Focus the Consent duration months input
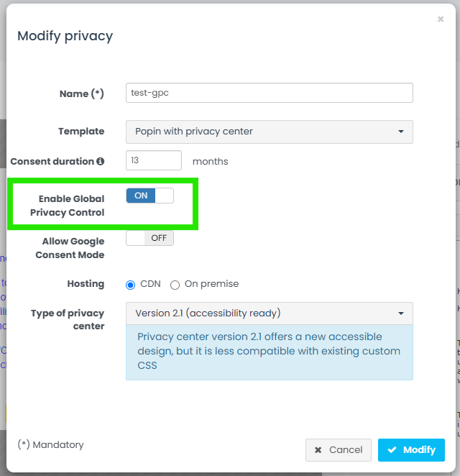 (154, 161)
